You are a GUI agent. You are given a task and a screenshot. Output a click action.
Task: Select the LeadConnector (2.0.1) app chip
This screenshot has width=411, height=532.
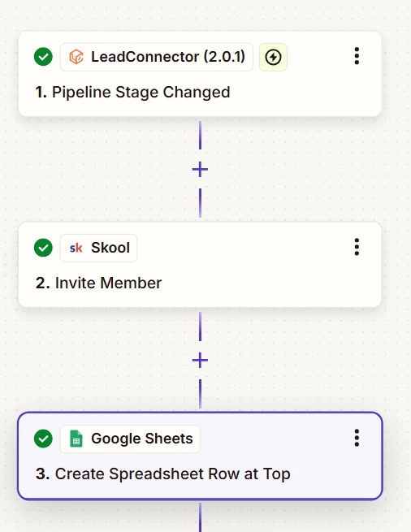pyautogui.click(x=157, y=57)
